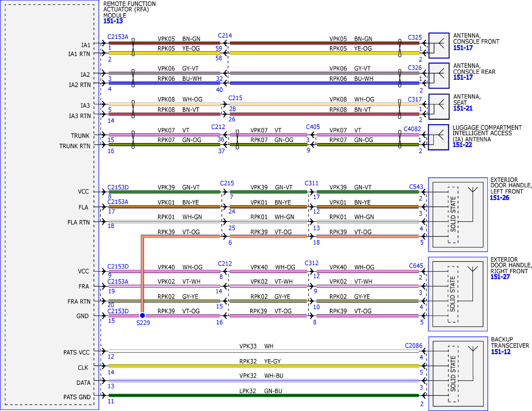Select connector label C326
The height and width of the screenshot is (411, 532).
tap(415, 68)
